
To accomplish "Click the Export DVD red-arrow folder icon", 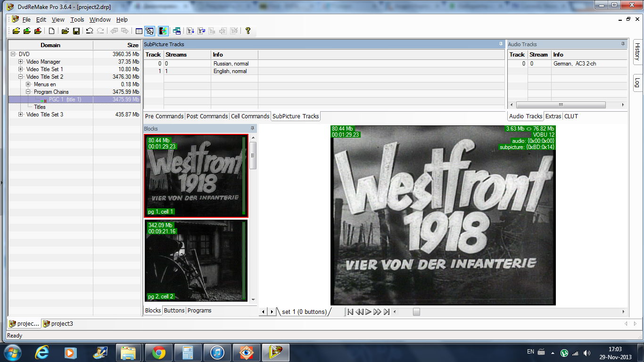I will click(x=38, y=31).
